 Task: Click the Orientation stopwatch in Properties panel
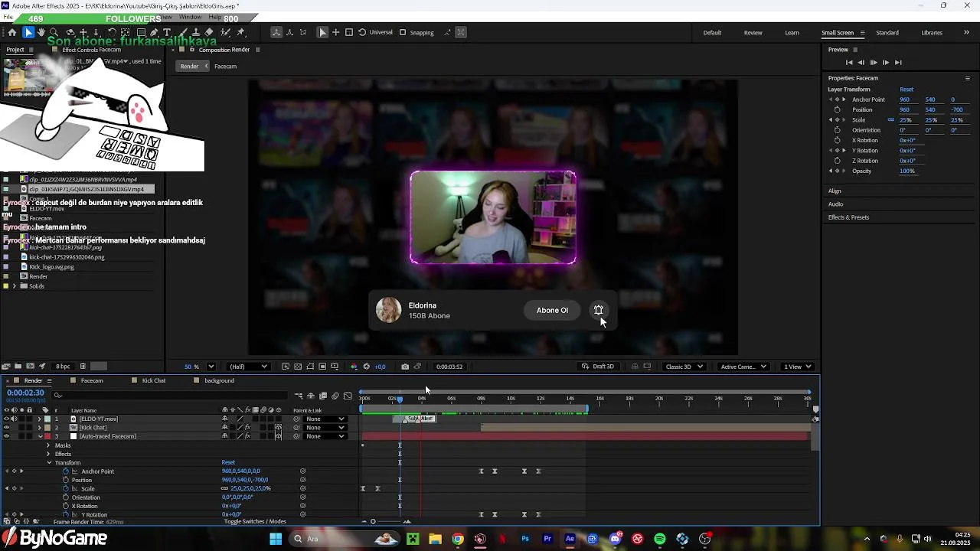[837, 130]
